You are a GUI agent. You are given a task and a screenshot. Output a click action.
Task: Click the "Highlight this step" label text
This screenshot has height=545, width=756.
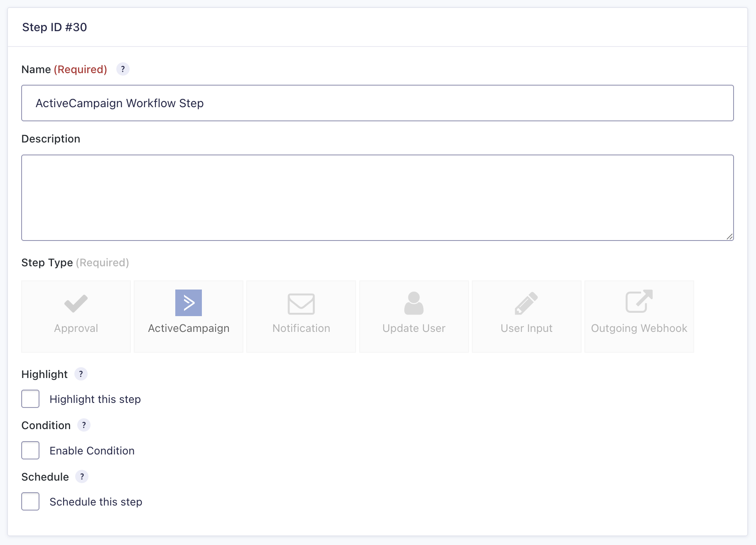[x=95, y=399]
